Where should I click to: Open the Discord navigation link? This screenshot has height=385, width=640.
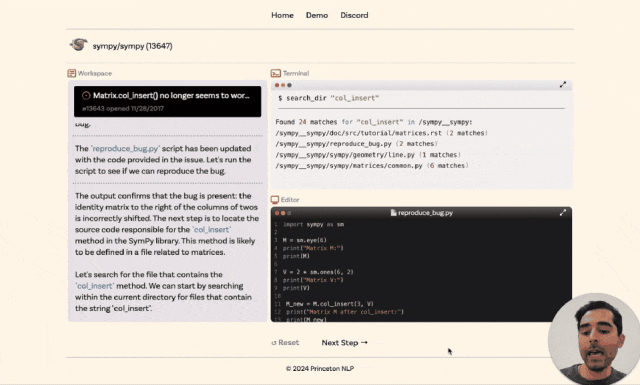[354, 15]
